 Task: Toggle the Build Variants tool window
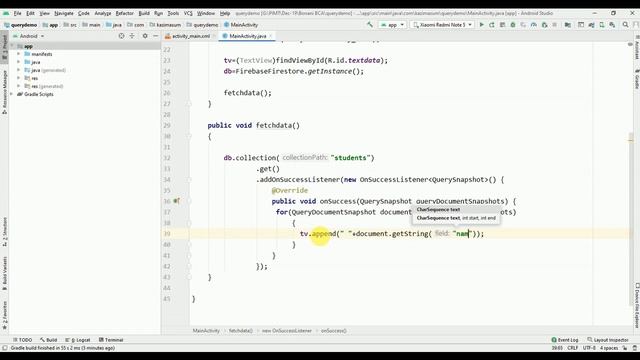pyautogui.click(x=4, y=273)
